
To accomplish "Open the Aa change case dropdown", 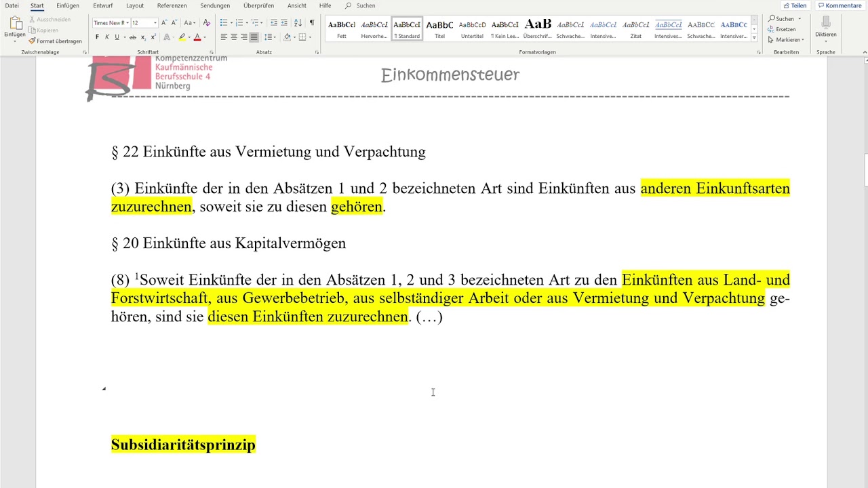I will click(190, 23).
